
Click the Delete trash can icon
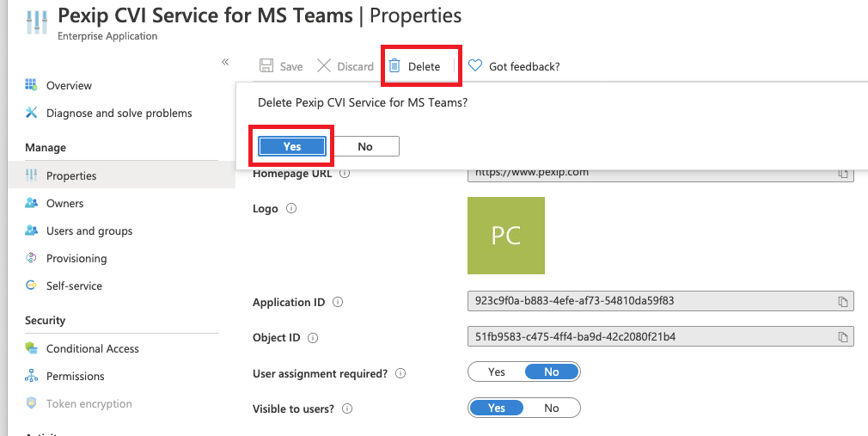[x=394, y=66]
